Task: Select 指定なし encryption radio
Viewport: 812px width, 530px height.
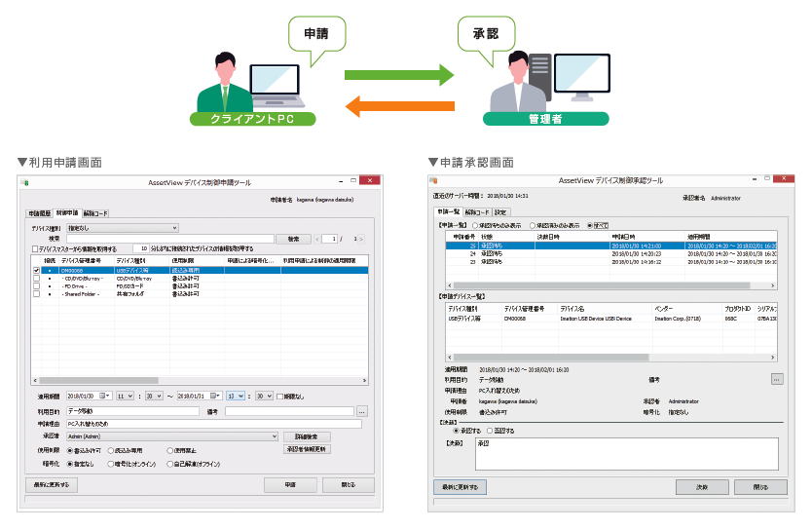Action: [70, 464]
